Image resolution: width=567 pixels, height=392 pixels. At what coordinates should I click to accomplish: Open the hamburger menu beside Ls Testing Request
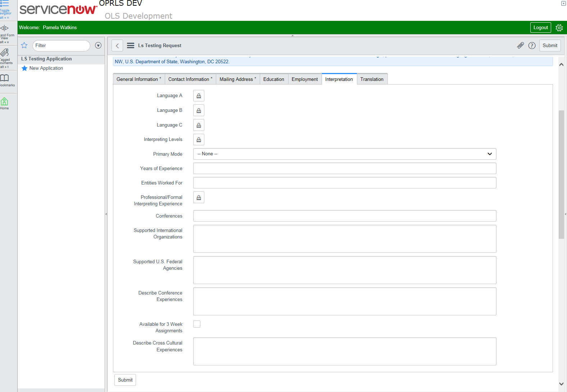(x=131, y=46)
